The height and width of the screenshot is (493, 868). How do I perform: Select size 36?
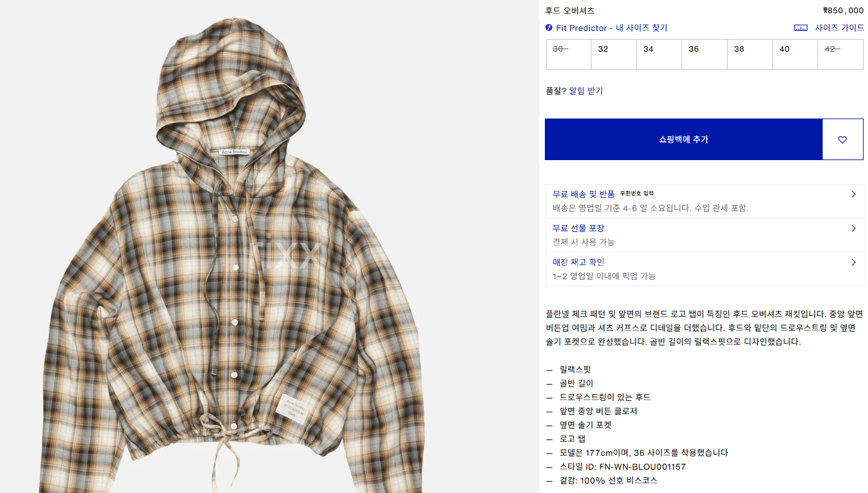705,54
